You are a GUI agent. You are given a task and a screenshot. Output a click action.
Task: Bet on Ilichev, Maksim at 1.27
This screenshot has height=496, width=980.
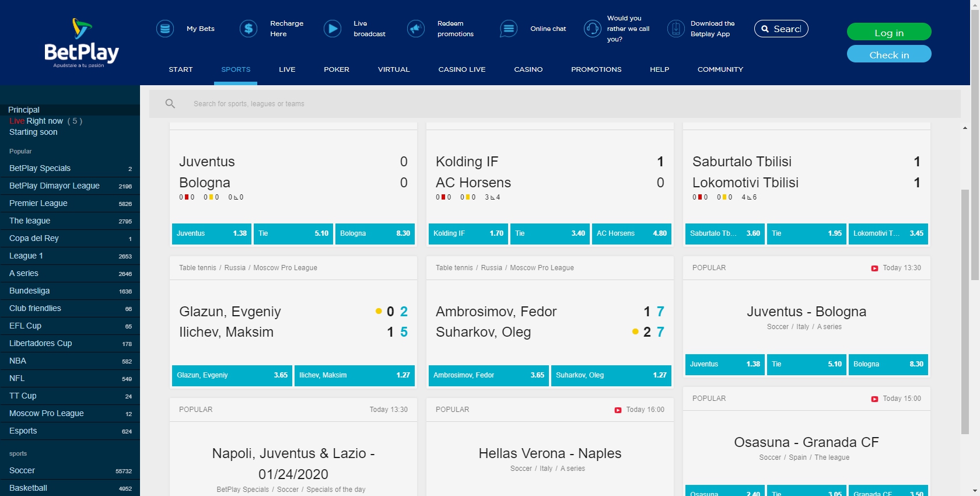pos(355,375)
